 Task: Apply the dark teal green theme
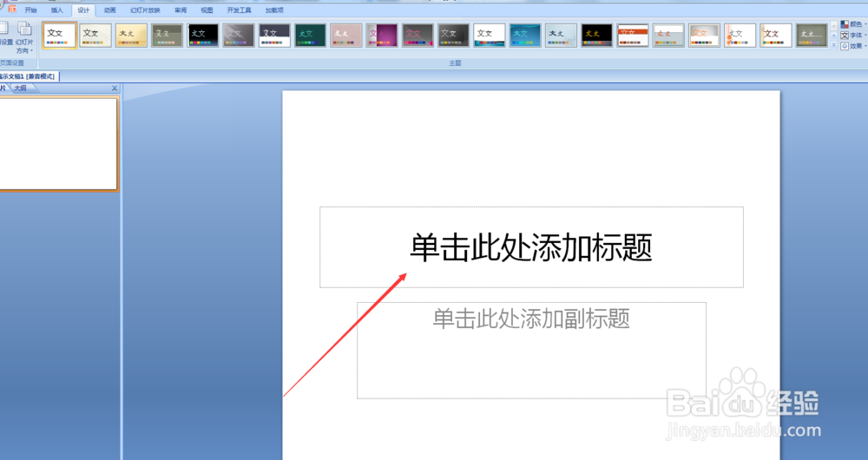tap(310, 35)
